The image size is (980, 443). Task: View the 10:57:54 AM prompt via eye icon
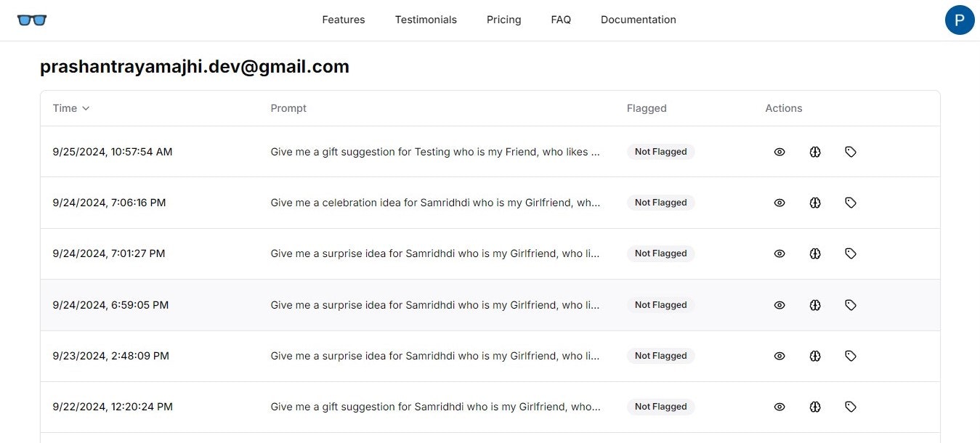pyautogui.click(x=779, y=152)
